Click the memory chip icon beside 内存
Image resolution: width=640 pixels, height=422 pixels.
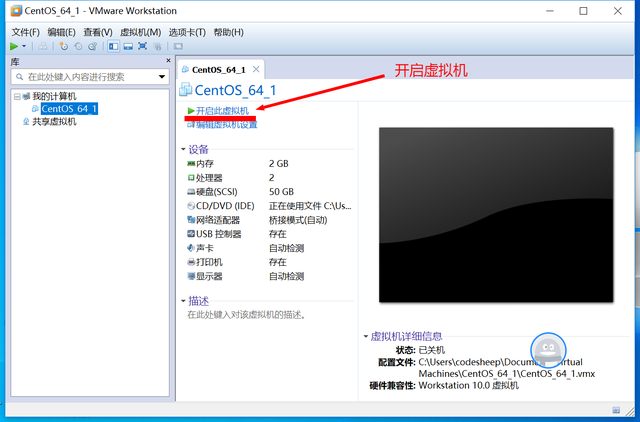point(191,164)
